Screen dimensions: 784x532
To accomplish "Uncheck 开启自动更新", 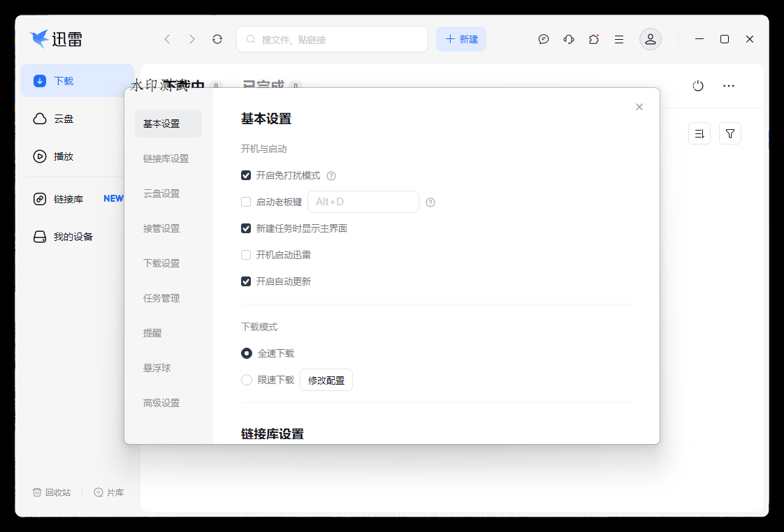I will click(246, 281).
